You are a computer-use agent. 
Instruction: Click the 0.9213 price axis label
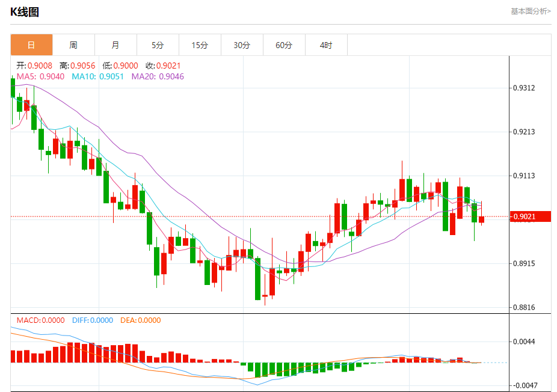pos(524,132)
